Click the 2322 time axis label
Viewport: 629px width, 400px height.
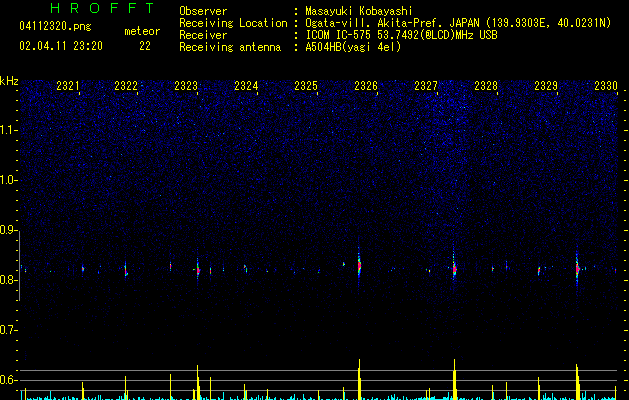126,86
